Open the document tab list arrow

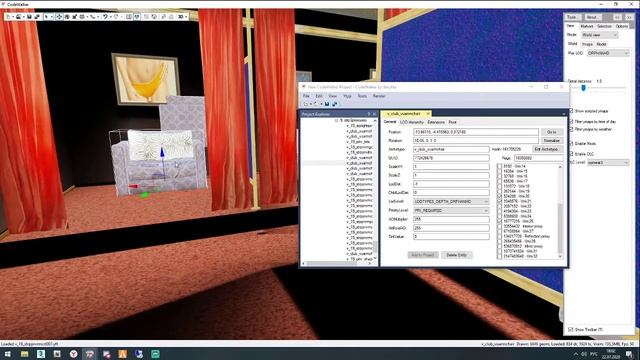pos(564,114)
